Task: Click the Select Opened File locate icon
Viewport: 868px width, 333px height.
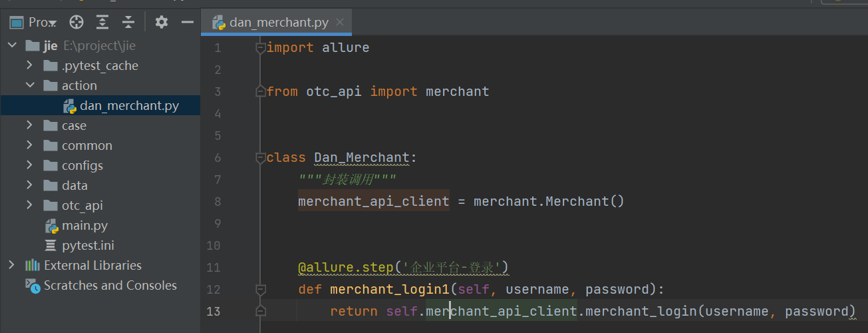Action: [76, 23]
